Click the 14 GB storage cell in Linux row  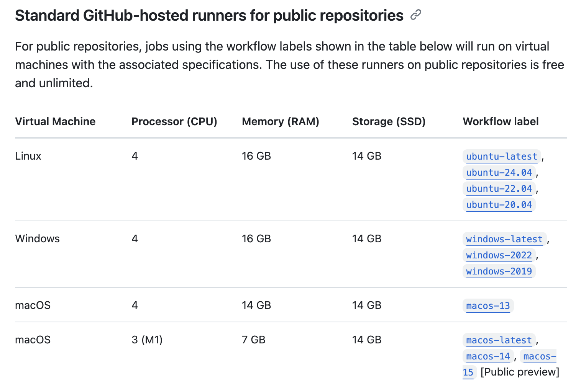[367, 156]
